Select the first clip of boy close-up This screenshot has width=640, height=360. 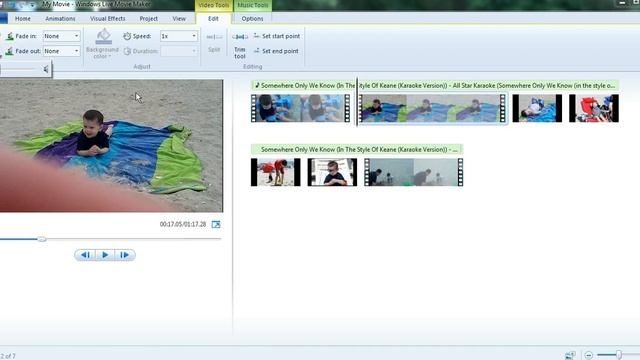click(300, 108)
